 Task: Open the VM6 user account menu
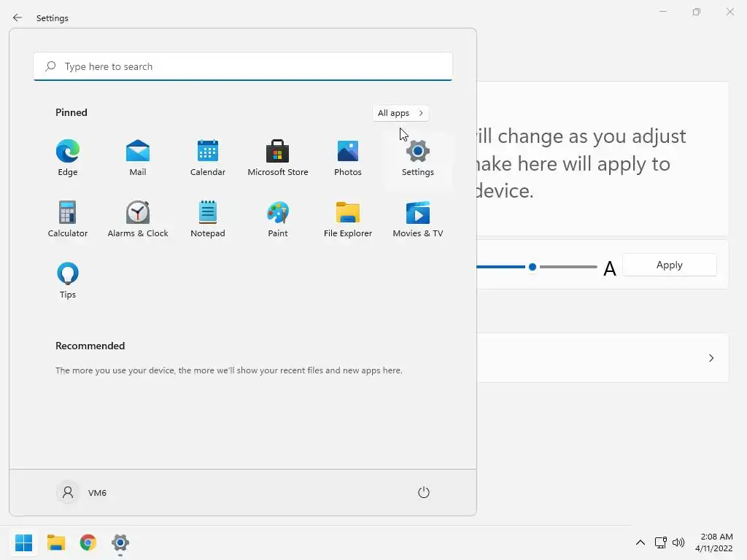[x=82, y=492]
